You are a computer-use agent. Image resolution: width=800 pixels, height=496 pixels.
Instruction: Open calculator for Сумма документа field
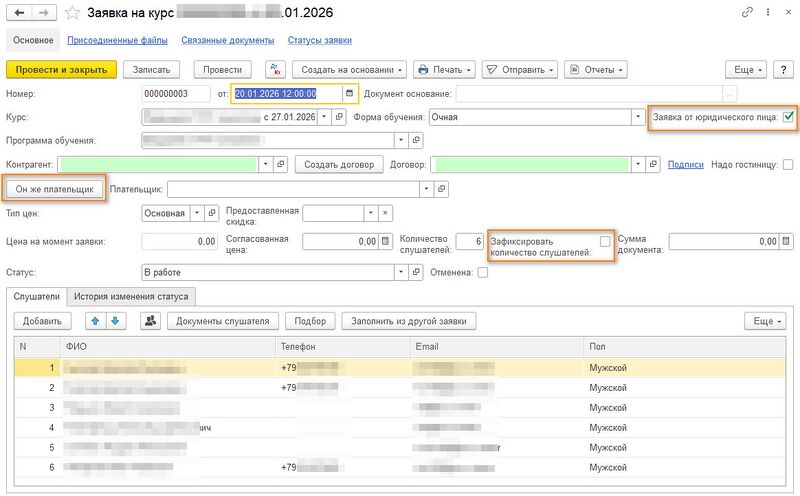tap(785, 241)
